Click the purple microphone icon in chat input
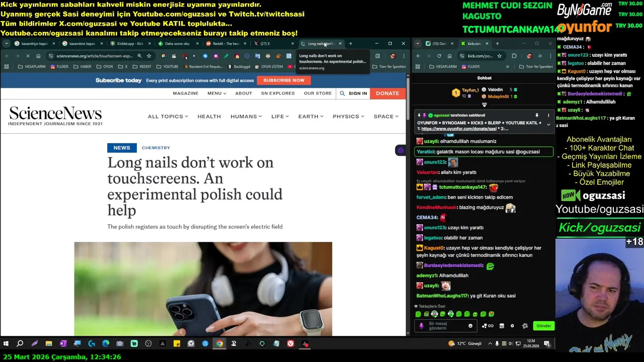Screen dimensions: 644x362 (422, 326)
